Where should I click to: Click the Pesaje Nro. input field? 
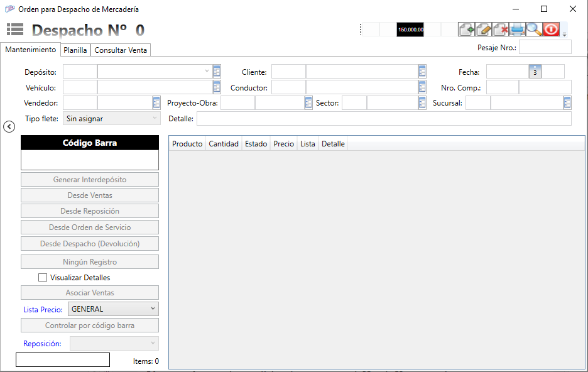545,47
